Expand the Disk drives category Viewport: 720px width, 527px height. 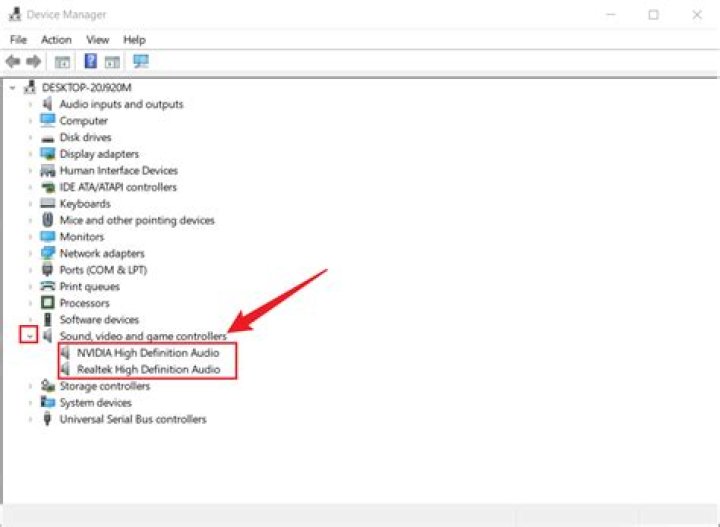coord(31,138)
